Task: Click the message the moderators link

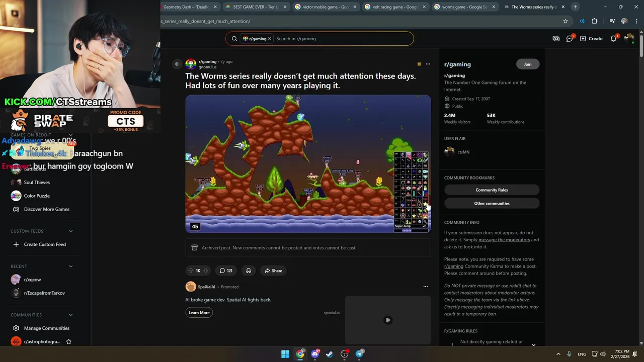Action: point(504,240)
